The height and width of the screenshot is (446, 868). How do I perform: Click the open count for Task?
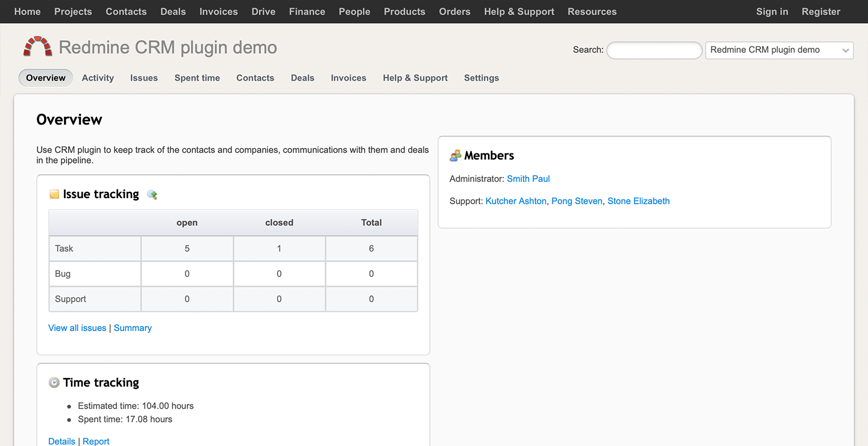point(187,248)
